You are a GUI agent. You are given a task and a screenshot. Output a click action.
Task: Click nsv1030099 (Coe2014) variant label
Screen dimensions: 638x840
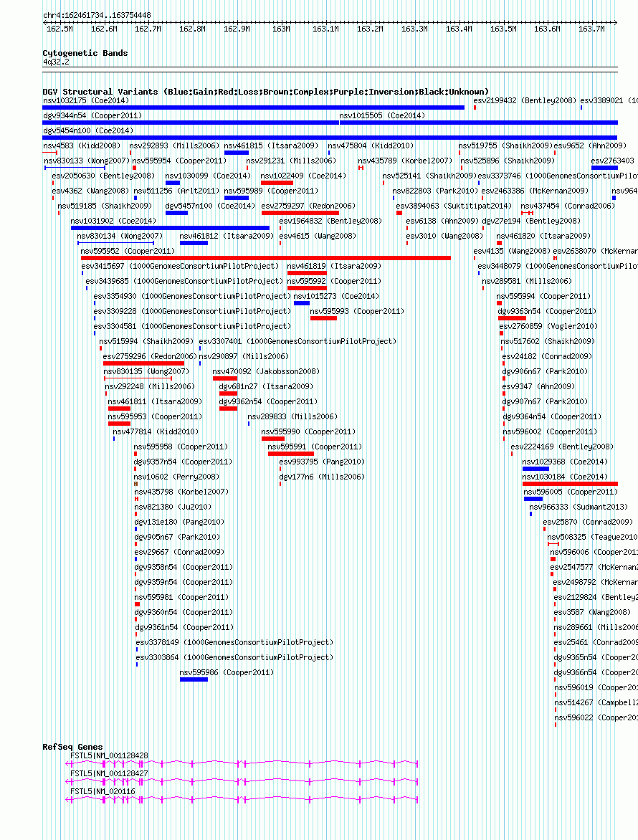pyautogui.click(x=208, y=175)
